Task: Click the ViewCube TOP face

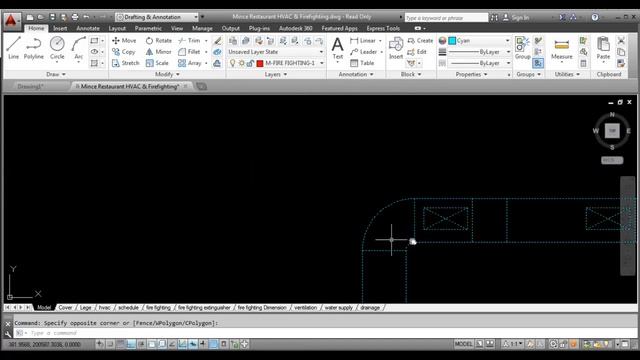Action: coord(612,131)
